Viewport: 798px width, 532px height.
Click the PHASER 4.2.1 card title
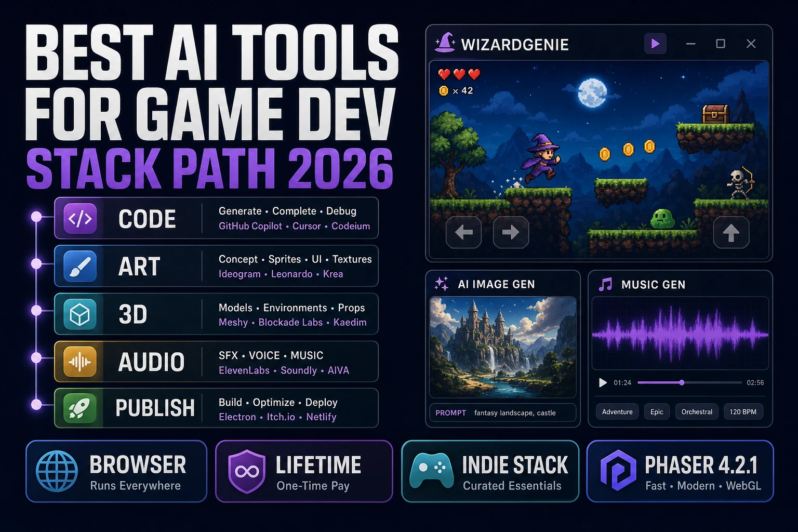(701, 464)
